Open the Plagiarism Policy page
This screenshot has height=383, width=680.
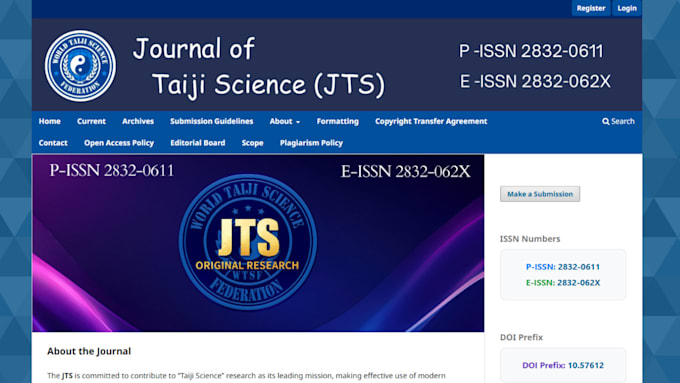(x=311, y=143)
